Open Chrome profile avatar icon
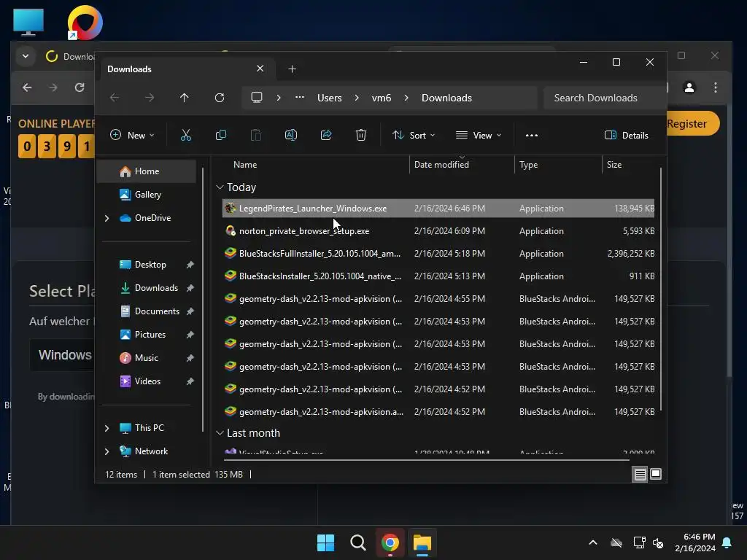The width and height of the screenshot is (747, 560). click(x=689, y=87)
